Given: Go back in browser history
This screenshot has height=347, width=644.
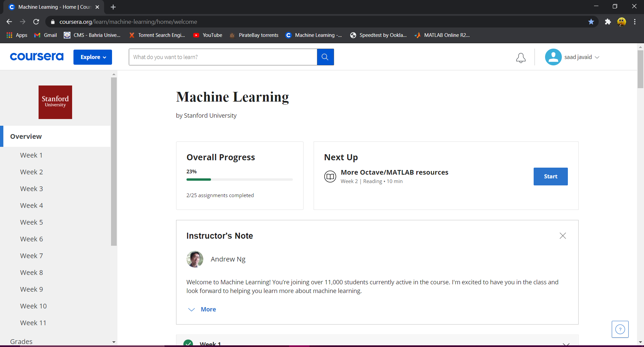Looking at the screenshot, I should click(x=9, y=22).
